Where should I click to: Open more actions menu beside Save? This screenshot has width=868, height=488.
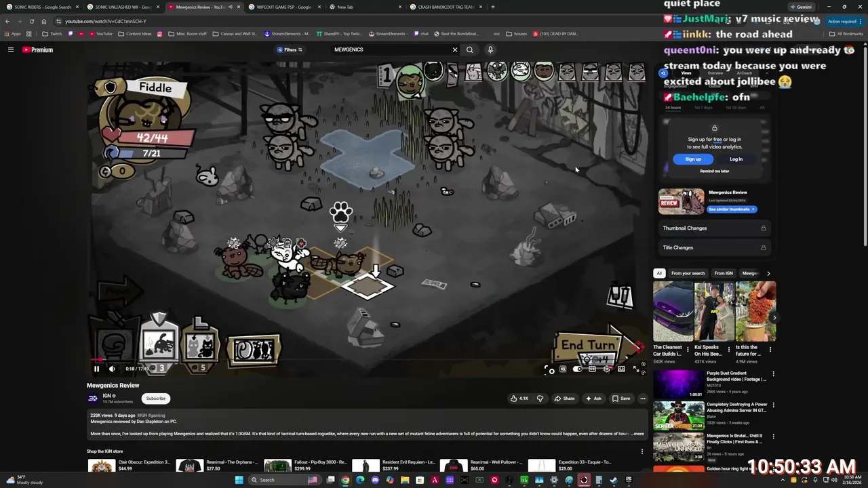[x=643, y=399]
